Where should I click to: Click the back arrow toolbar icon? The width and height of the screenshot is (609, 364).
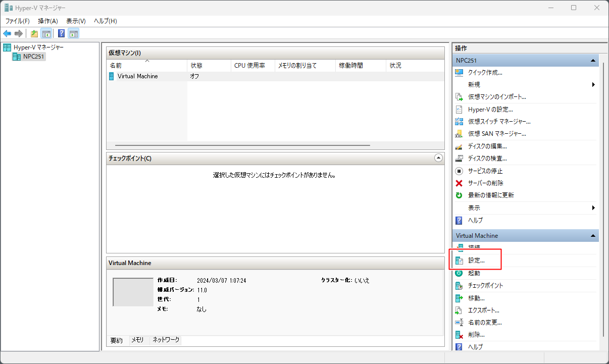click(x=7, y=34)
